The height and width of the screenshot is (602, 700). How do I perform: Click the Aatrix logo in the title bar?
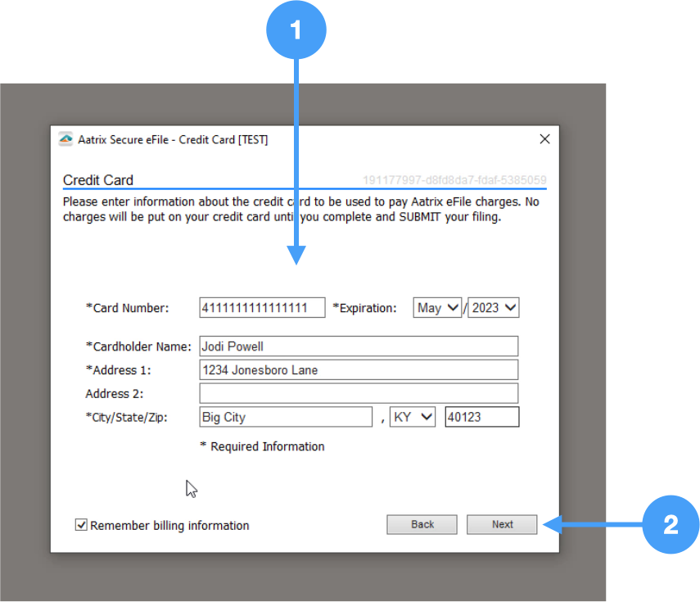(66, 139)
